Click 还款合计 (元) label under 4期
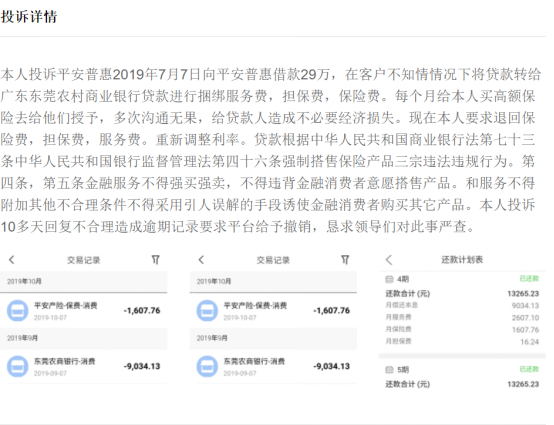This screenshot has width=554, height=425. [x=408, y=294]
